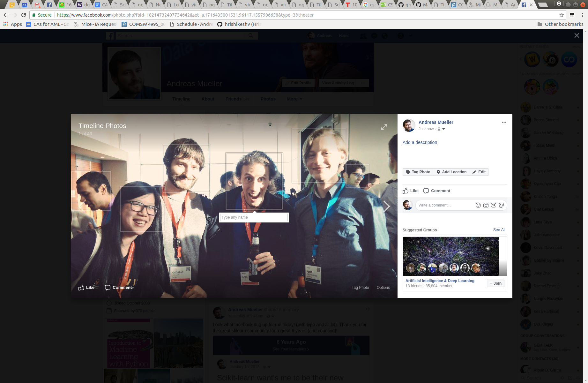The width and height of the screenshot is (588, 383).
Task: Go to the next timeline photo
Action: [x=386, y=207]
